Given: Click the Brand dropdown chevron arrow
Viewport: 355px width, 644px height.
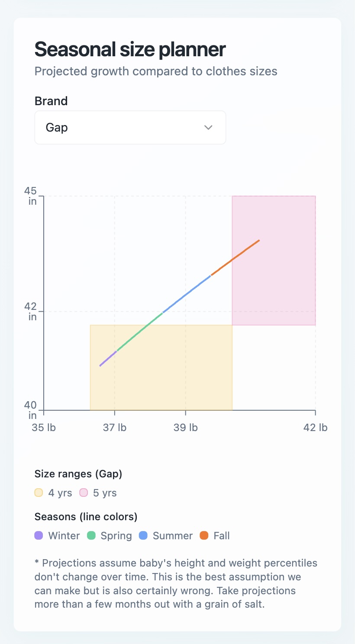Looking at the screenshot, I should (x=208, y=127).
